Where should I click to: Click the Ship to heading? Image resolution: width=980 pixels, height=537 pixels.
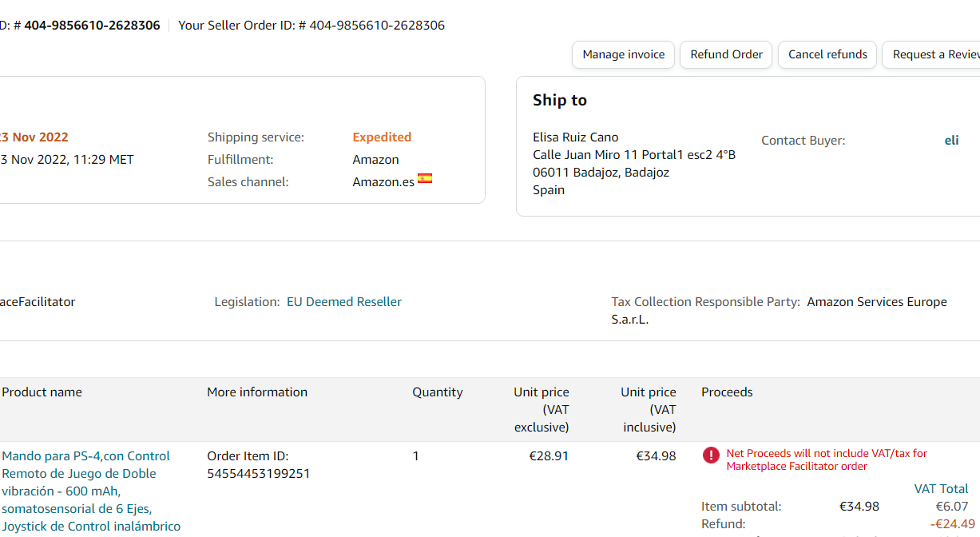[x=560, y=100]
